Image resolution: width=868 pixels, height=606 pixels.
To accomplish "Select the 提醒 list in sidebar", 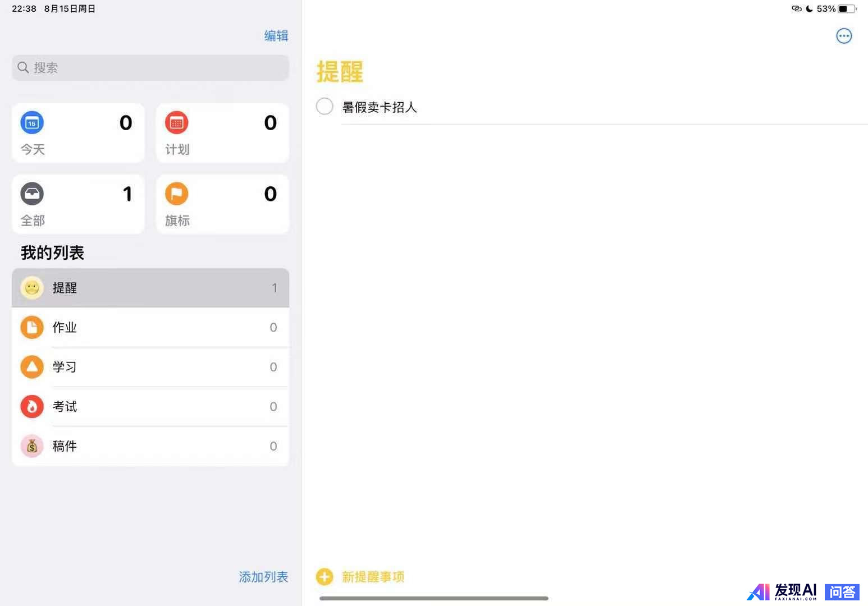I will [150, 288].
